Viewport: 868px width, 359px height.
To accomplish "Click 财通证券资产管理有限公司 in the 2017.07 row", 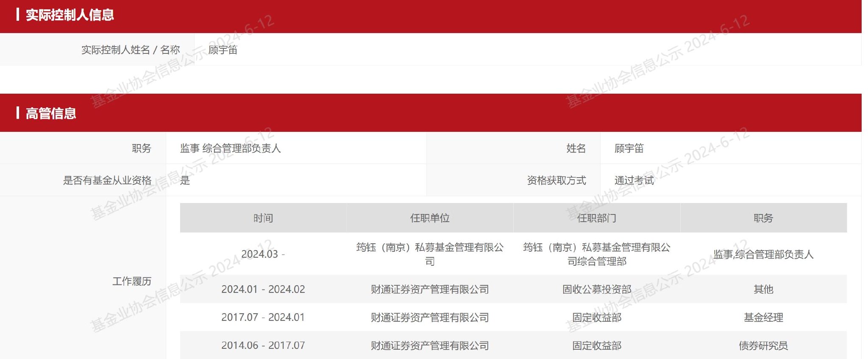I will click(430, 317).
